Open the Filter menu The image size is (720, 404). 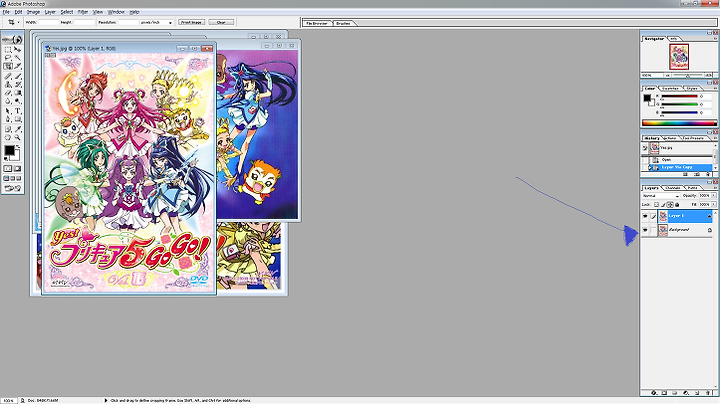coord(83,12)
